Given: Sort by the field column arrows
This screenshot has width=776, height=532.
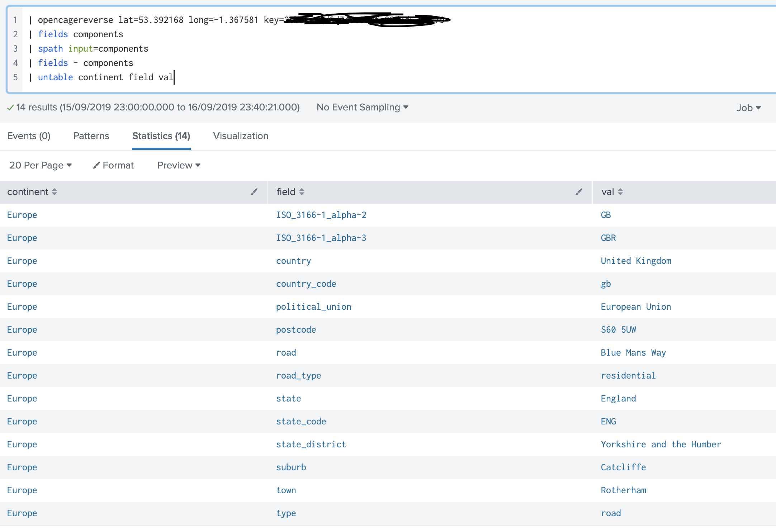Looking at the screenshot, I should click(302, 192).
